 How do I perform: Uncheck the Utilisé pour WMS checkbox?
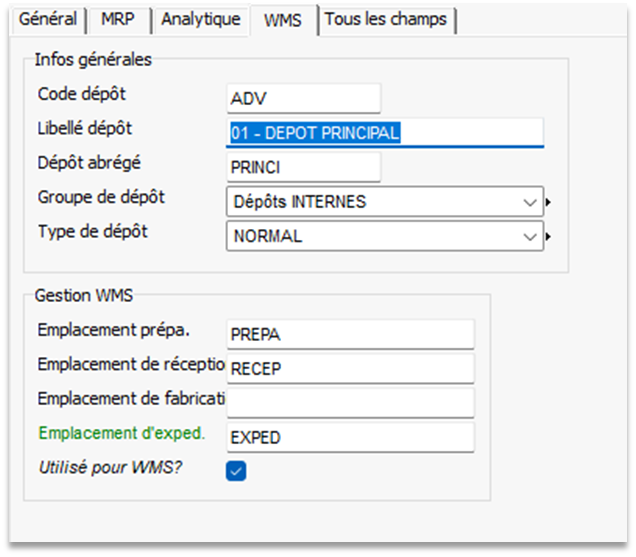tap(236, 471)
